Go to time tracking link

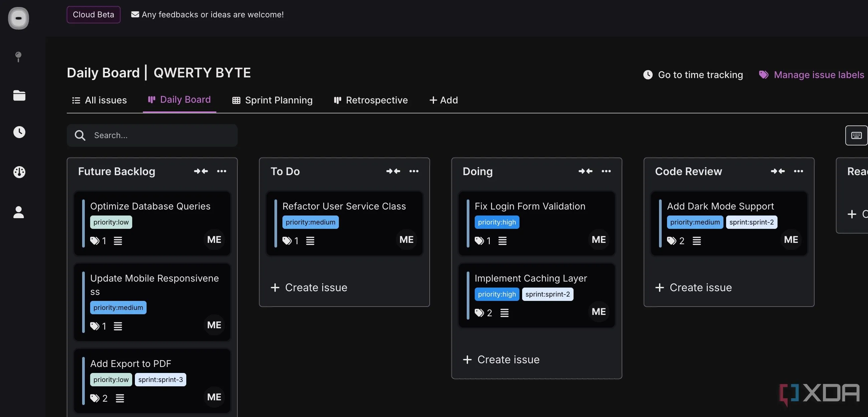coord(693,74)
